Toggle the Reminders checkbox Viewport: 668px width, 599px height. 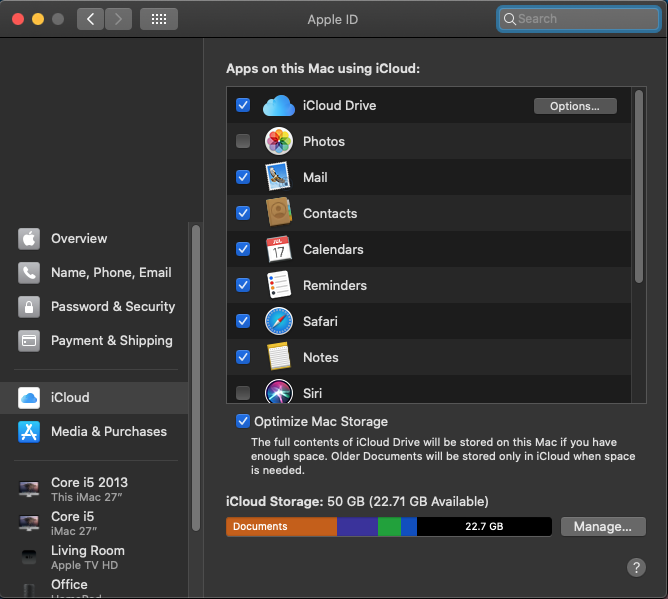pyautogui.click(x=243, y=285)
